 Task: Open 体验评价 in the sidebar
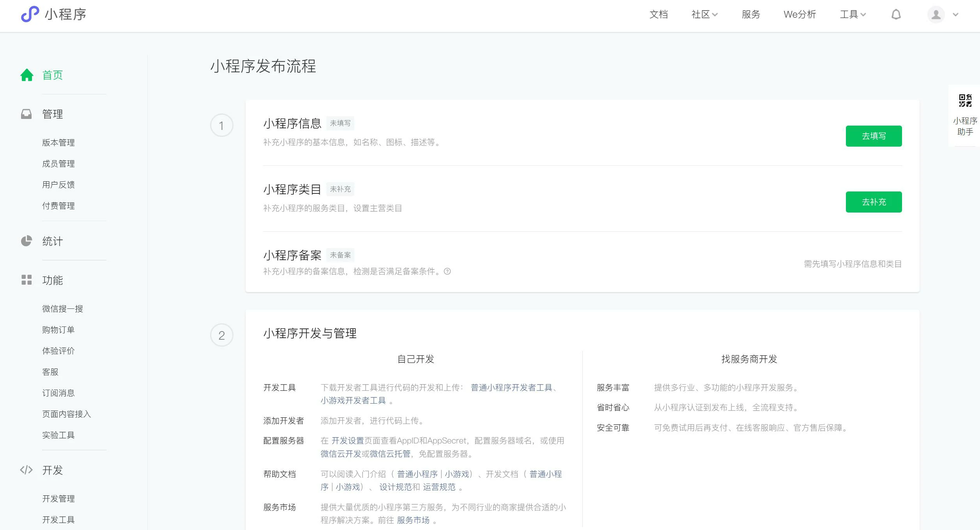pos(58,351)
